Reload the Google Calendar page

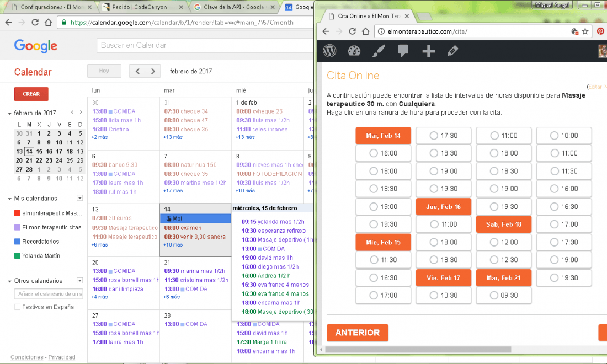(x=35, y=22)
